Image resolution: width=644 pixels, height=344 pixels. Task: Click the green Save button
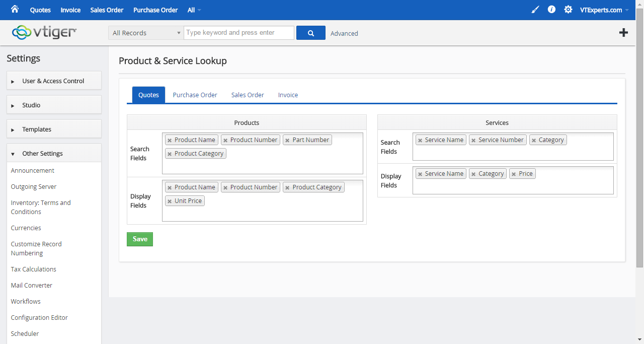[x=140, y=239]
